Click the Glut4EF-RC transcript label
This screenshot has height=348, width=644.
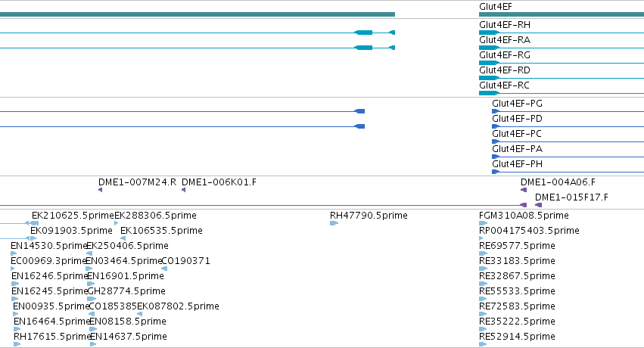click(504, 85)
